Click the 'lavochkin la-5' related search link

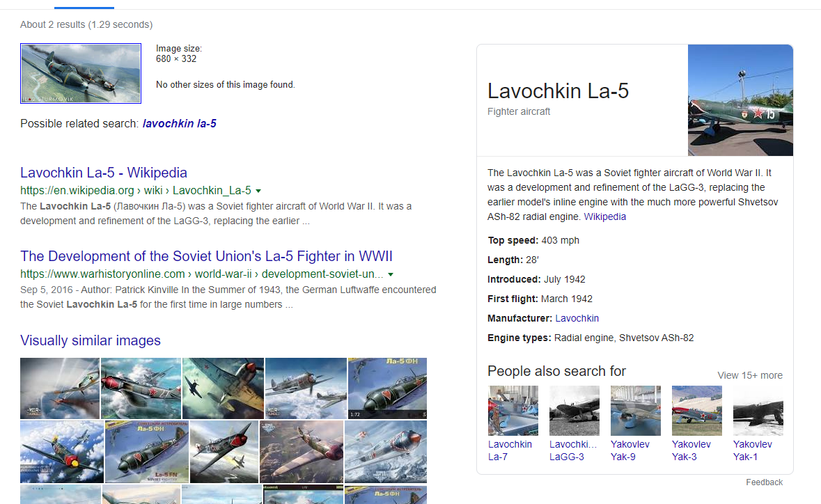click(179, 124)
